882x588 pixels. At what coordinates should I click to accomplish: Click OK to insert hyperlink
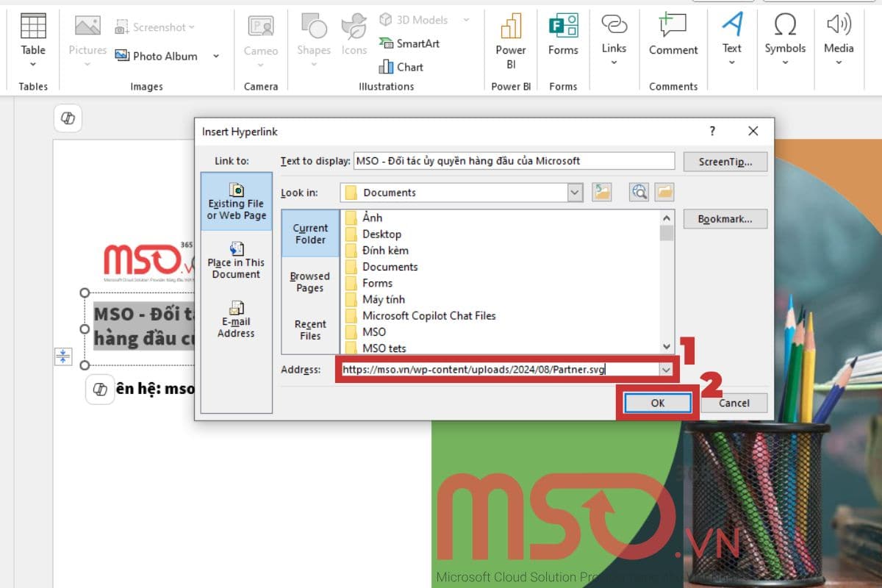pos(657,403)
